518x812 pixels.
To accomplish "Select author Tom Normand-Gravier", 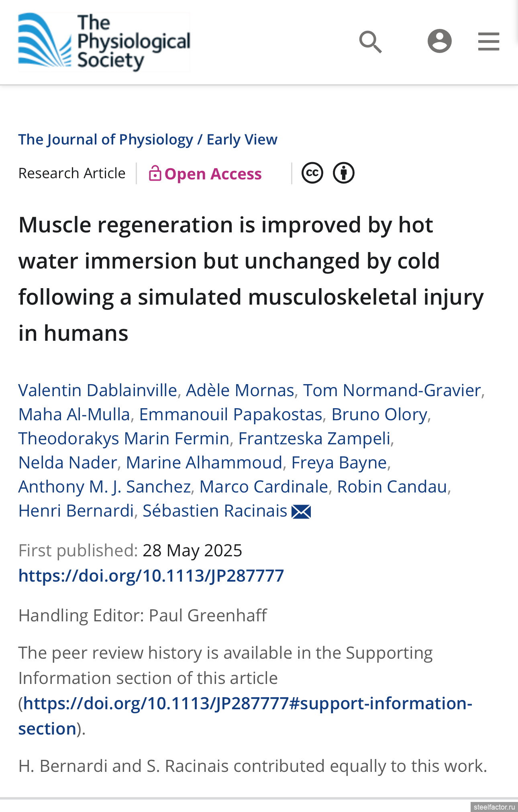I will coord(392,391).
